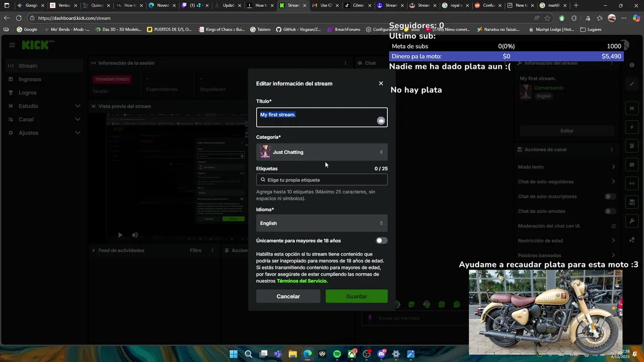Click the Just Chatting category thumbnail
Screen dimensions: 644x362
click(x=265, y=152)
